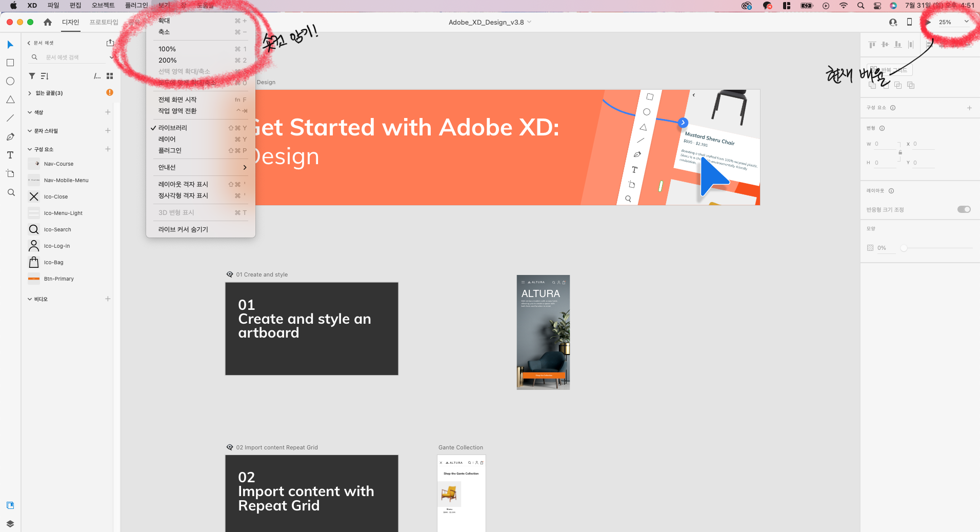
Task: Add a character style with plus button
Action: click(108, 130)
